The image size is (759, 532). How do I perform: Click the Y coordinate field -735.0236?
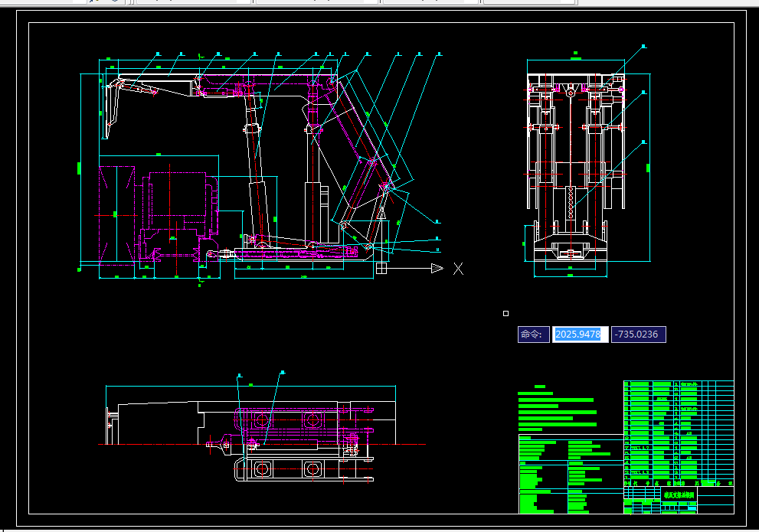point(639,335)
